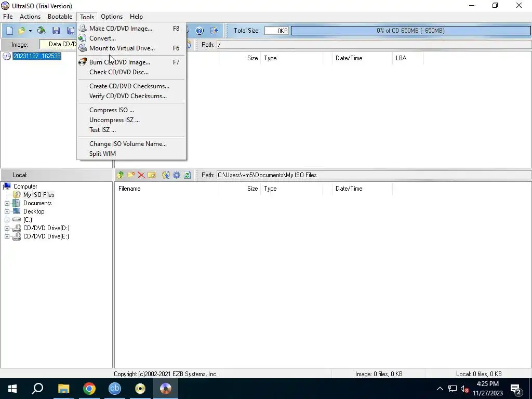Expand the Documents tree node

coord(7,203)
